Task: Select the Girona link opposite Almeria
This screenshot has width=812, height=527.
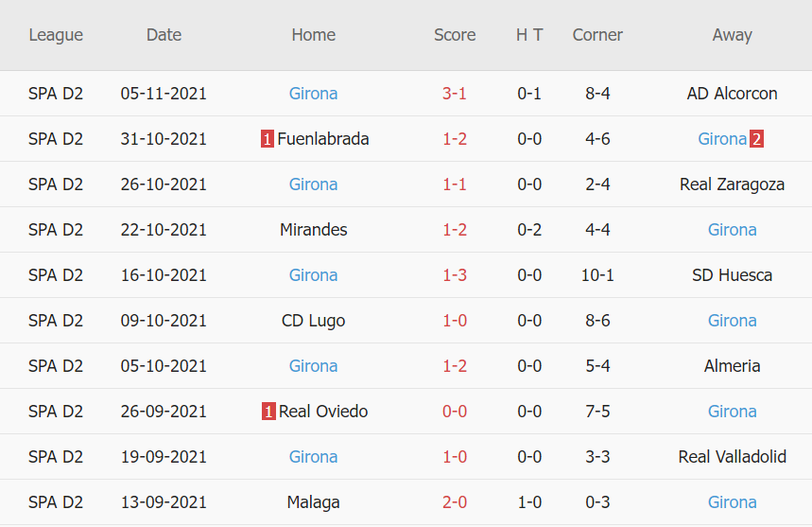Action: pyautogui.click(x=313, y=366)
